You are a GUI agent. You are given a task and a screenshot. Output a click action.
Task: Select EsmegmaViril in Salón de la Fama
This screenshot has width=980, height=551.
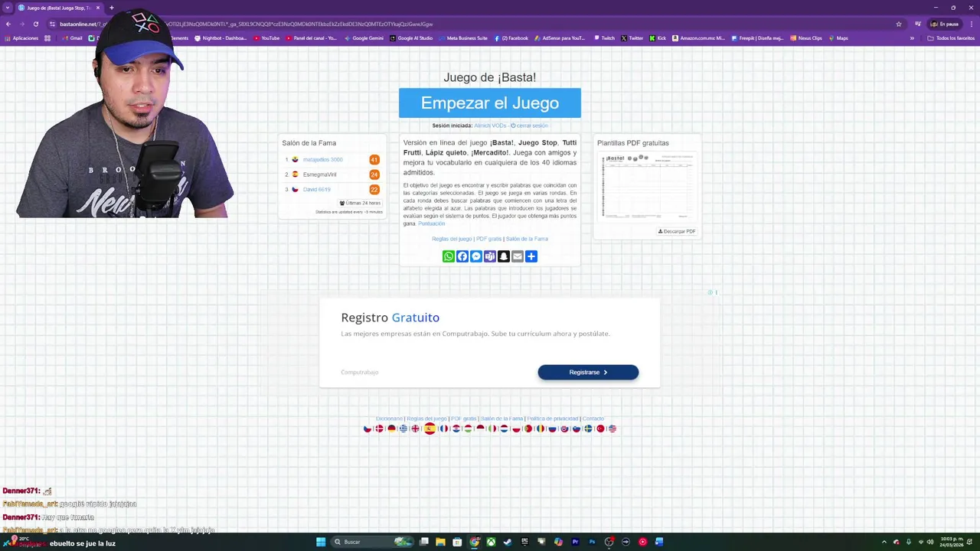[x=319, y=174]
